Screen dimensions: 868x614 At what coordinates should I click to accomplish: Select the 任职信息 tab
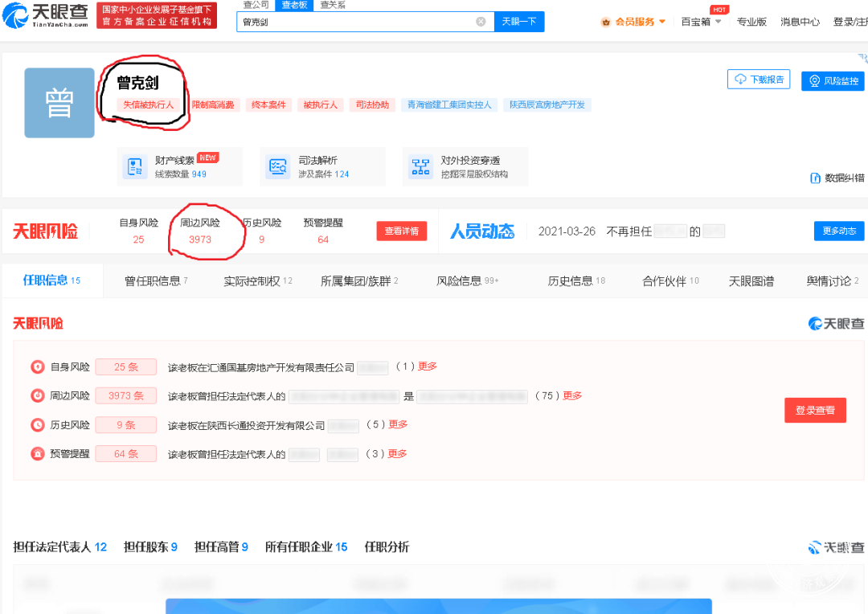(52, 280)
